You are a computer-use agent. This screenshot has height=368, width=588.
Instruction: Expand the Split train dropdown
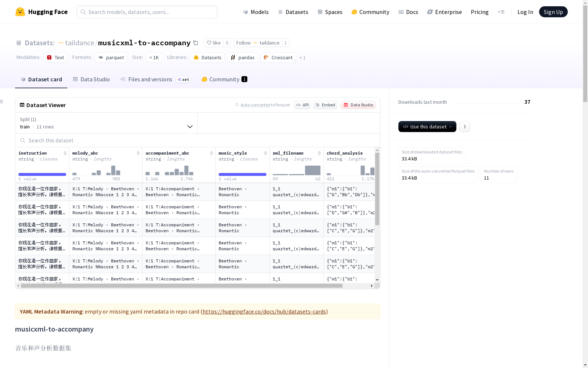[106, 123]
